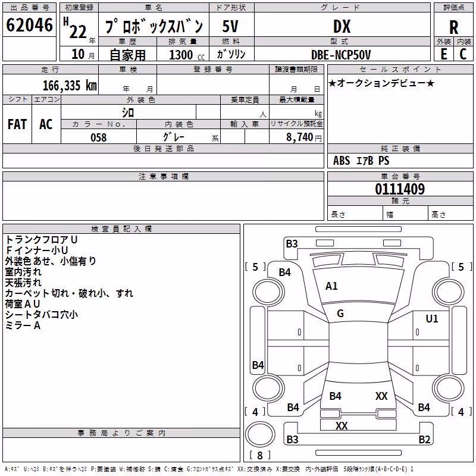Click the lot number 62046

[29, 25]
